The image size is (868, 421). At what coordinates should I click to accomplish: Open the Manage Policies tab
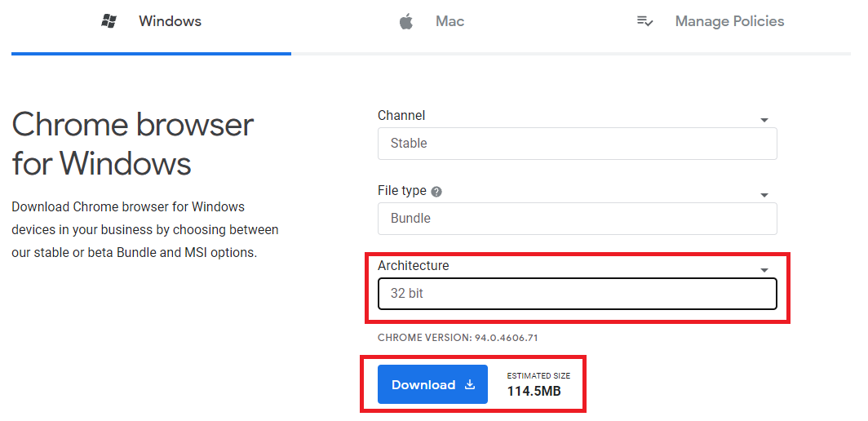pyautogui.click(x=711, y=21)
